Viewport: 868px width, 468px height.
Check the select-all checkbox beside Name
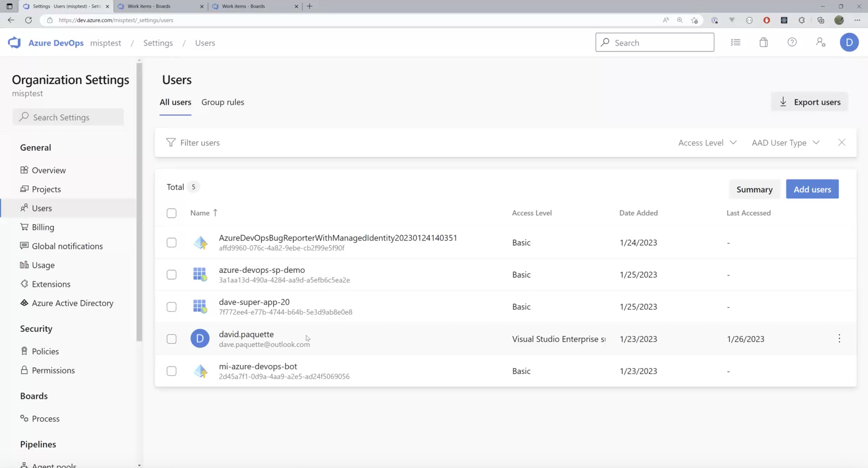[171, 213]
